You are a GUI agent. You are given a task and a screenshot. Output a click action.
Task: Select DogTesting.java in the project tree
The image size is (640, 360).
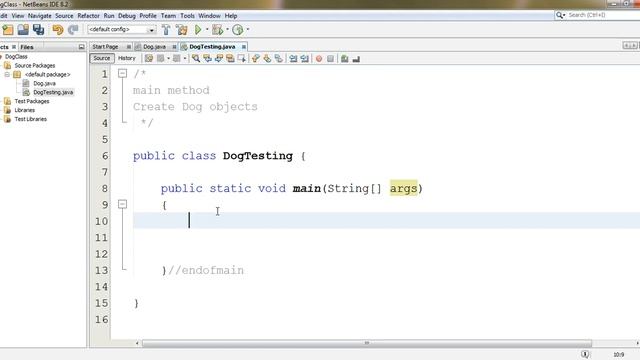(53, 92)
